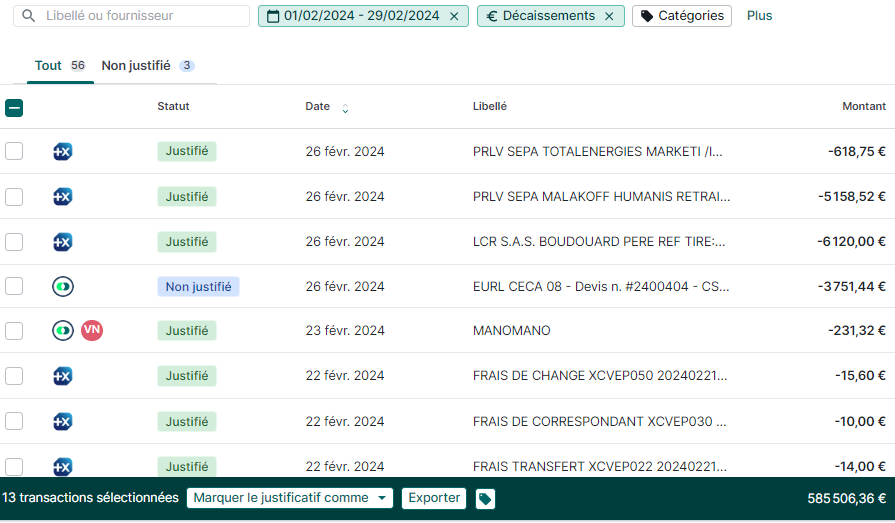Check the box for the MANOMANO transaction
The height and width of the screenshot is (523, 895).
(x=14, y=331)
